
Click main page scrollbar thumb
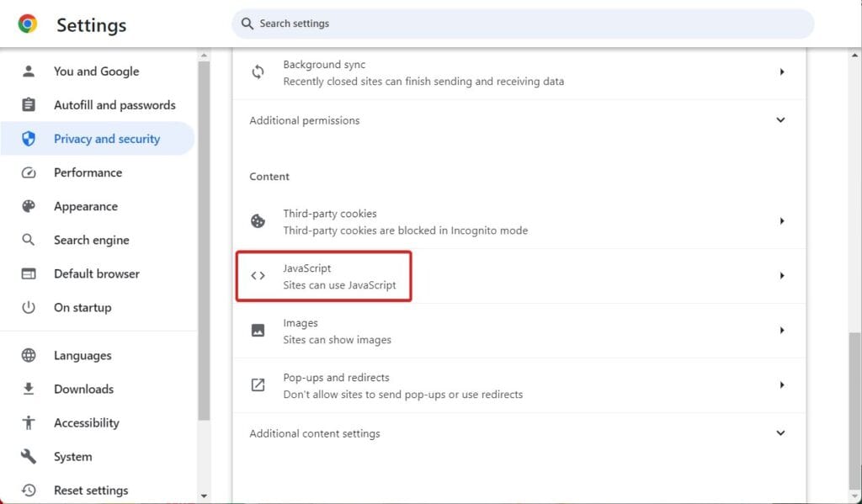[x=855, y=410]
